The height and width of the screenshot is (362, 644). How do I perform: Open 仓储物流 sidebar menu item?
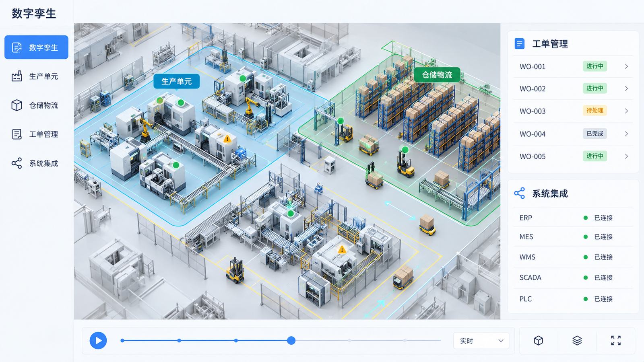click(36, 105)
